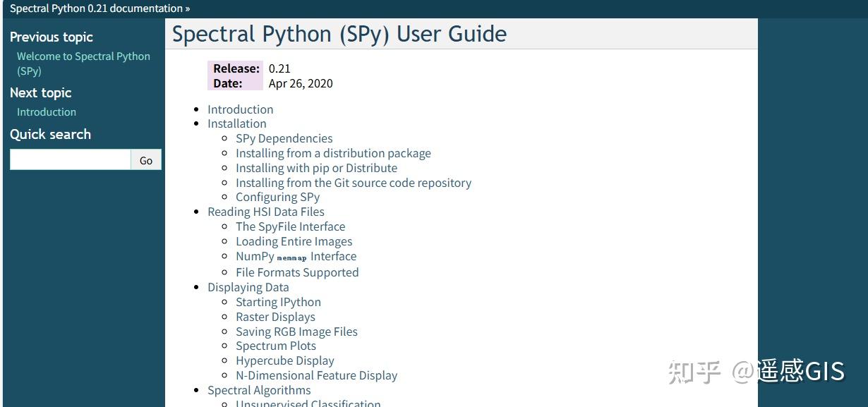This screenshot has width=868, height=407.
Task: Open Unsupervised Classification link
Action: point(308,403)
